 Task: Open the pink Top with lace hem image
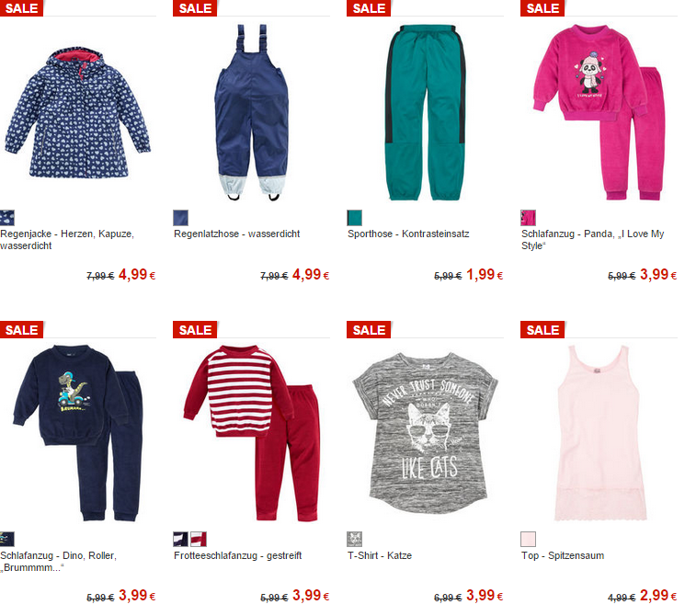click(x=600, y=433)
